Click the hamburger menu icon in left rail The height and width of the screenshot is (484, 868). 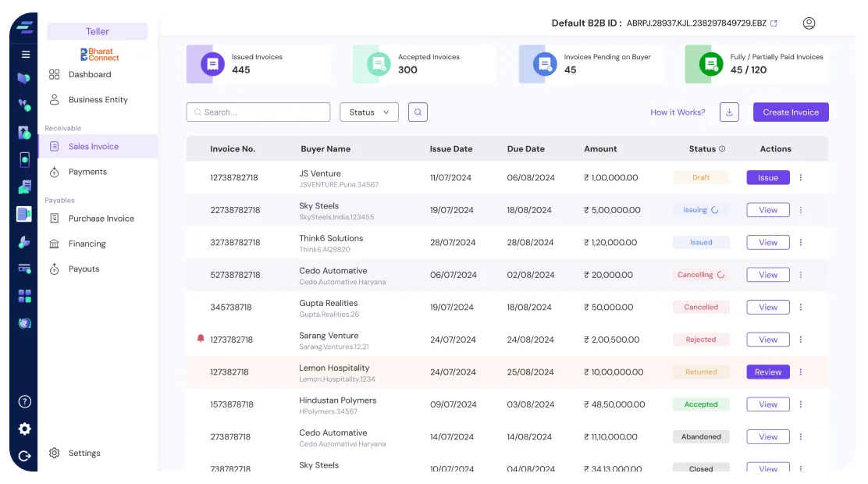(25, 55)
